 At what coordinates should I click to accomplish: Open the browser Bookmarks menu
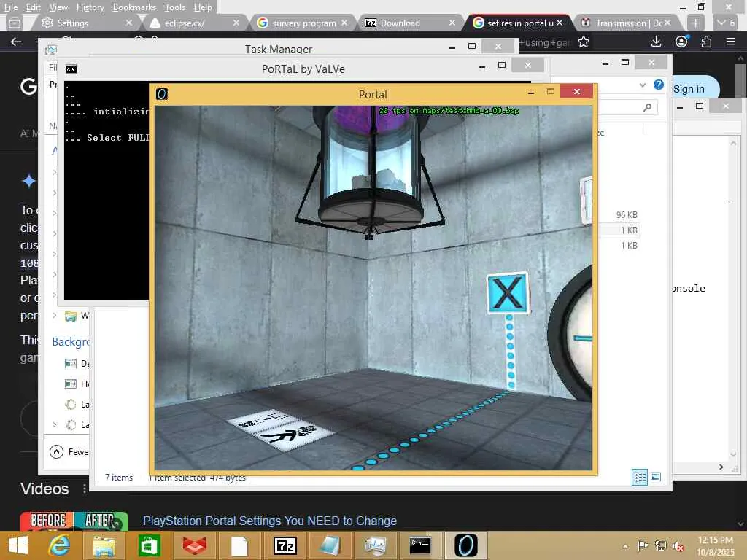(134, 7)
